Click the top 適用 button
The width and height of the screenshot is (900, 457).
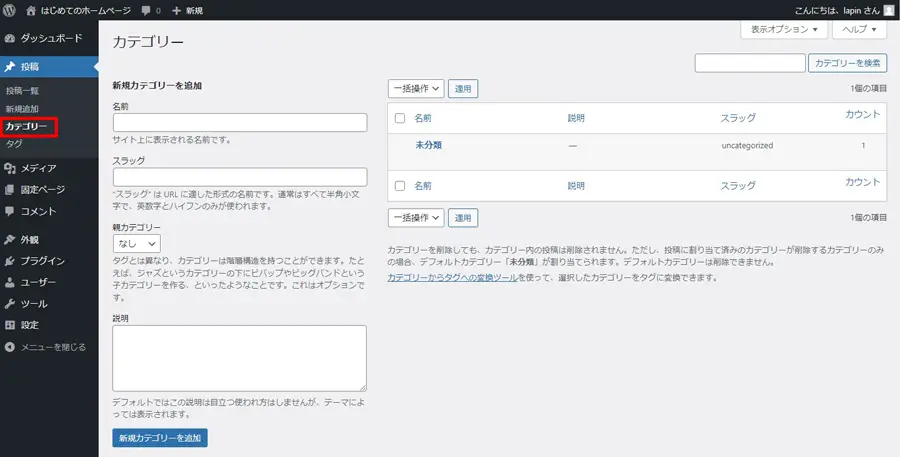[463, 89]
